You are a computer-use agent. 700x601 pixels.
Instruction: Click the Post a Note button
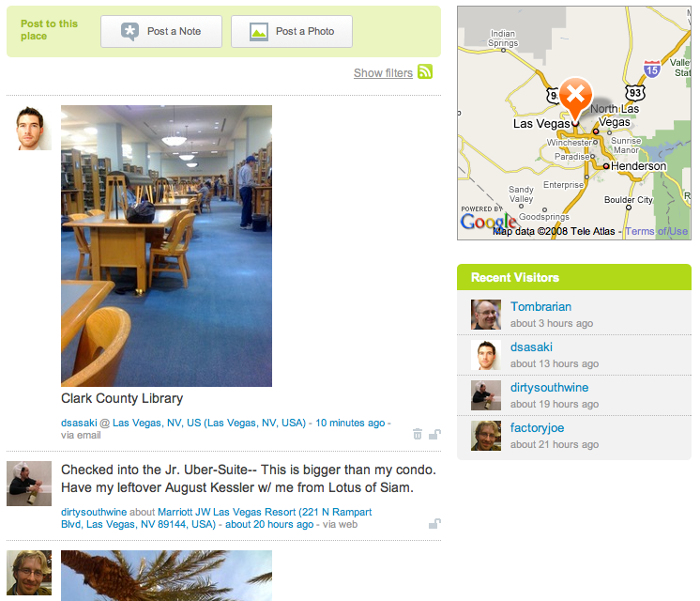(x=161, y=31)
